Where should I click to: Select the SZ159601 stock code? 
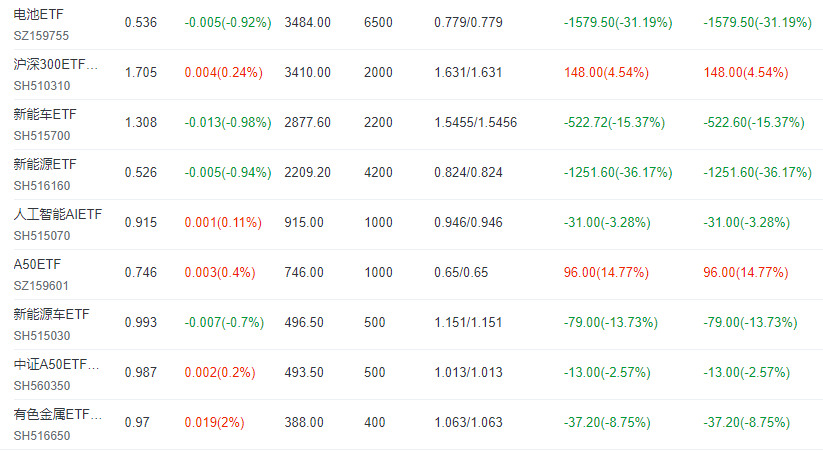coord(41,285)
